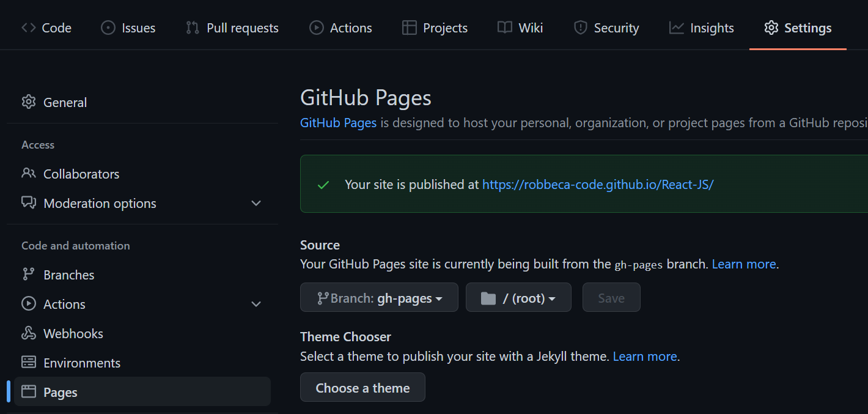Click the Pages browser icon

(x=29, y=391)
